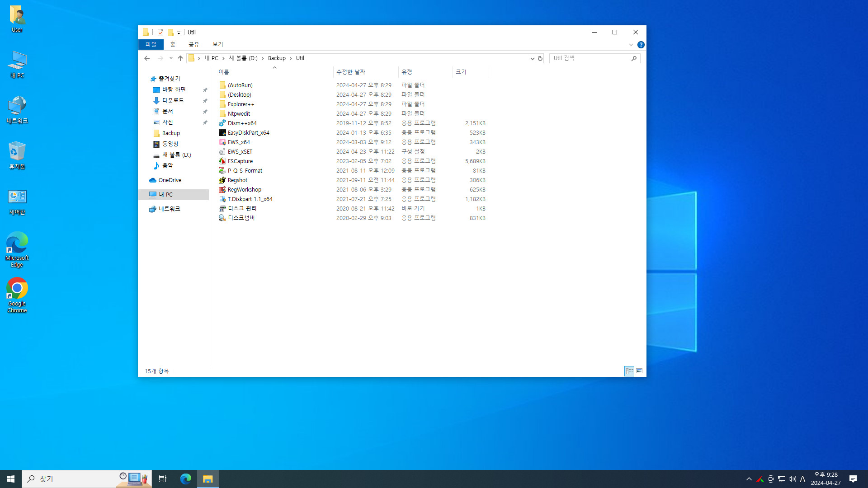Sort by 이름 column header
The image size is (868, 488).
[x=274, y=72]
